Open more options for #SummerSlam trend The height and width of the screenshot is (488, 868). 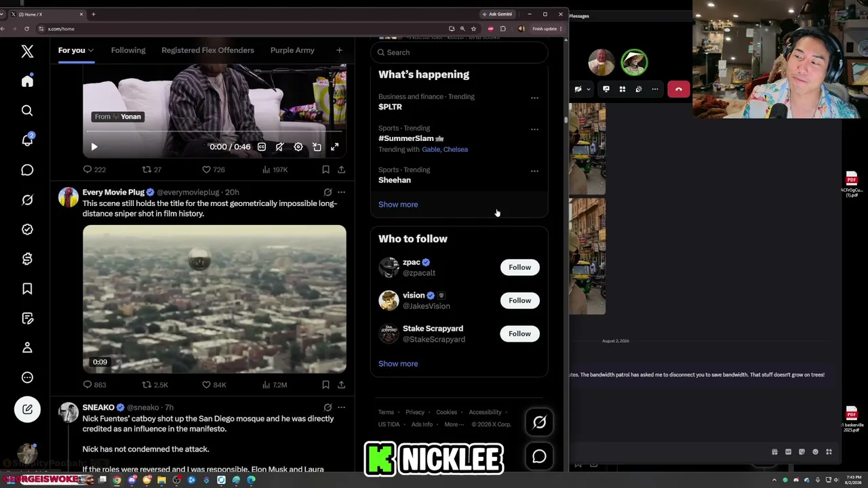click(x=534, y=129)
